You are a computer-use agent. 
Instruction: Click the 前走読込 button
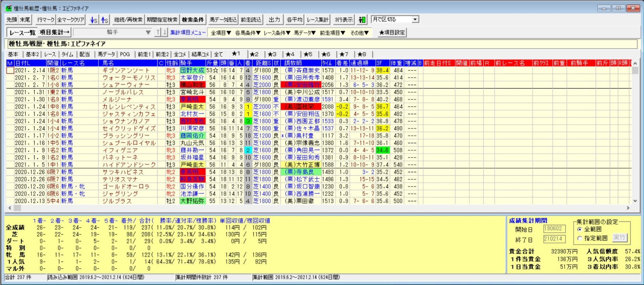[x=251, y=20]
